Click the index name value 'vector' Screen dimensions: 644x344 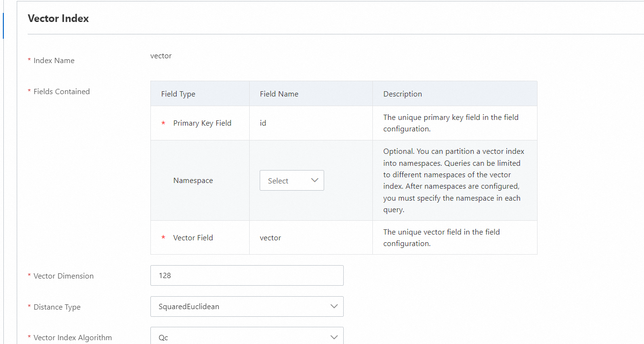coord(161,56)
